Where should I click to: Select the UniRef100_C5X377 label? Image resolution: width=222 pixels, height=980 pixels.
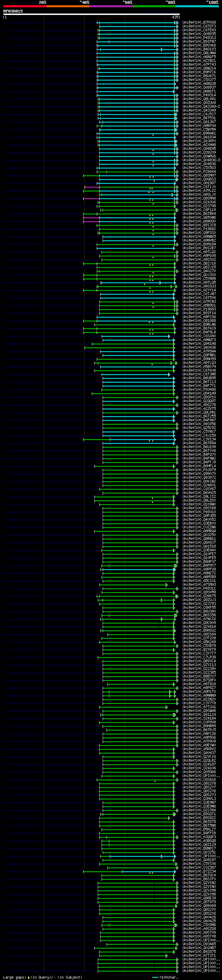199,80
